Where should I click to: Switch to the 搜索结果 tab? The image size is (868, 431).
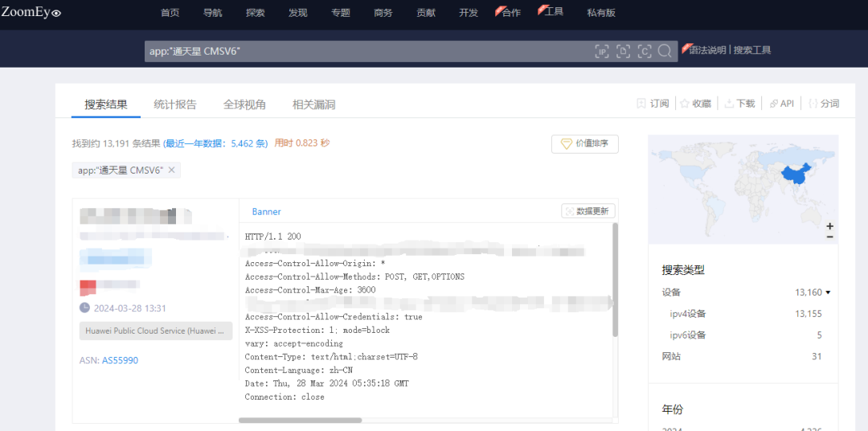(106, 105)
